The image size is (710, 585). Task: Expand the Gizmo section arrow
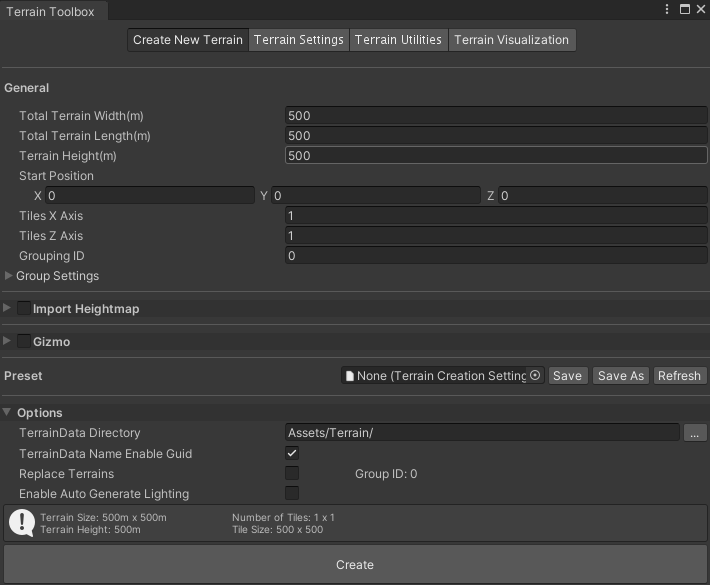[x=8, y=342]
